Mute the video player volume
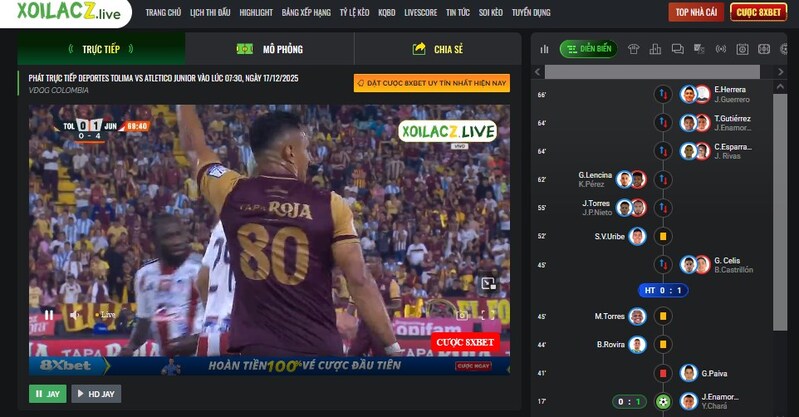Viewport: 799px width, 417px height. click(x=75, y=315)
